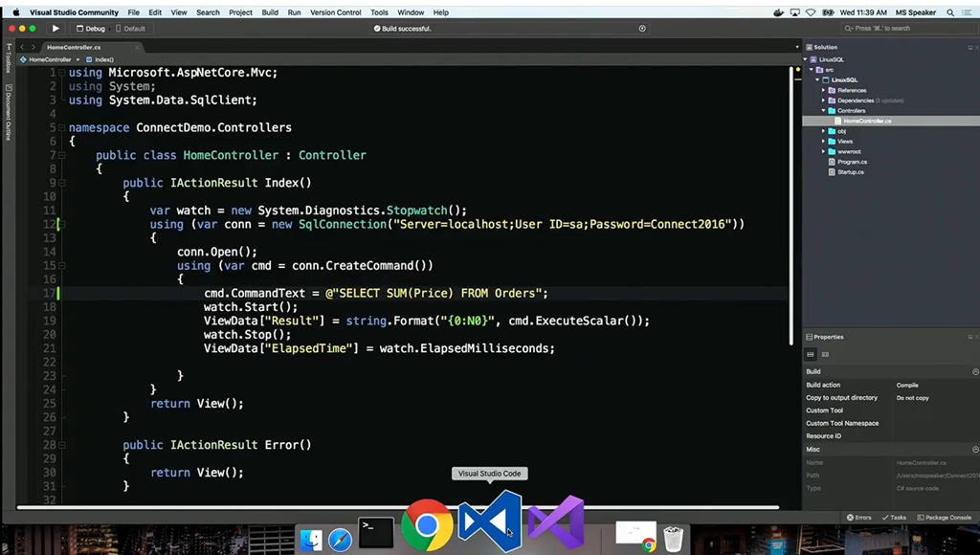Viewport: 980px width, 555px height.
Task: Open Safari from the dock
Action: [x=341, y=540]
